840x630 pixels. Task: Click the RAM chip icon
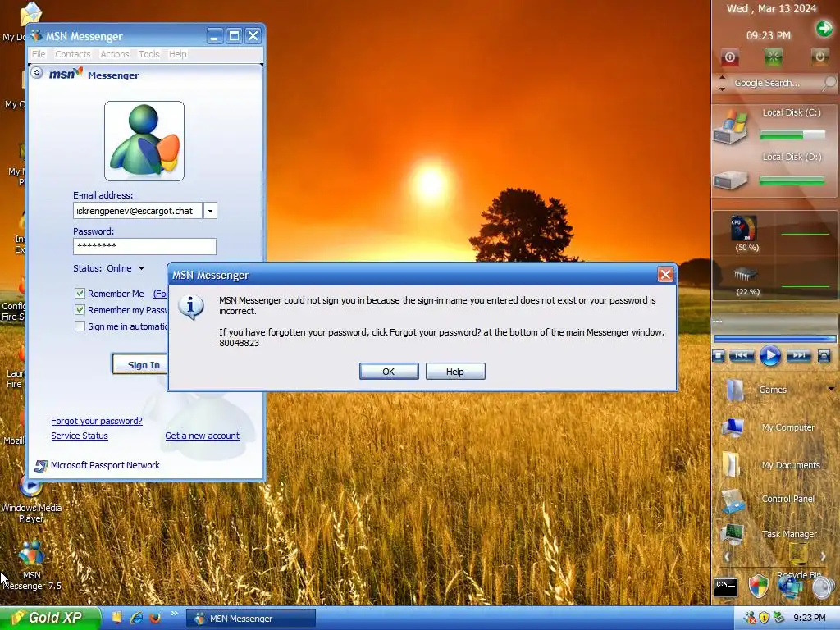[x=745, y=275]
